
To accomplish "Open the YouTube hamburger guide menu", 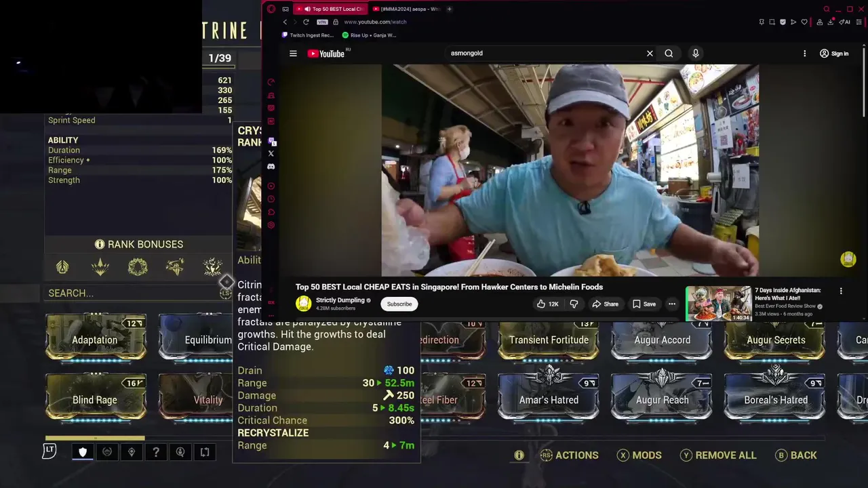I will pos(293,54).
